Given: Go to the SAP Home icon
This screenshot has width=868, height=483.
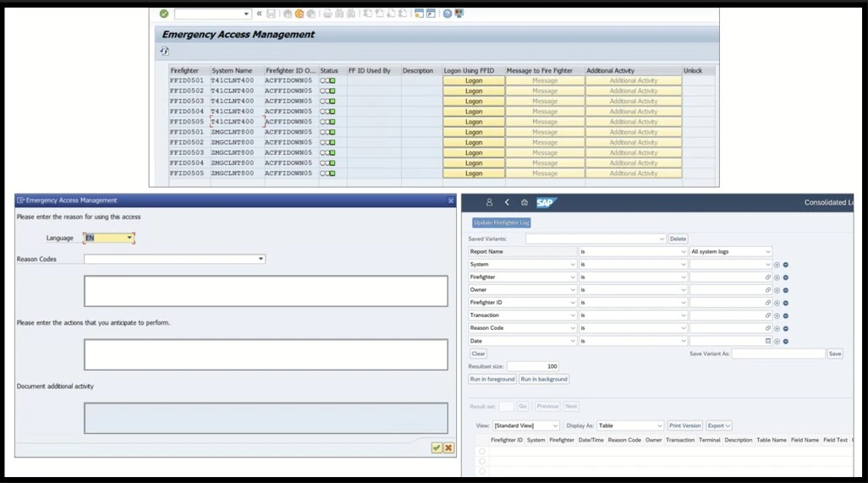Looking at the screenshot, I should [x=525, y=202].
